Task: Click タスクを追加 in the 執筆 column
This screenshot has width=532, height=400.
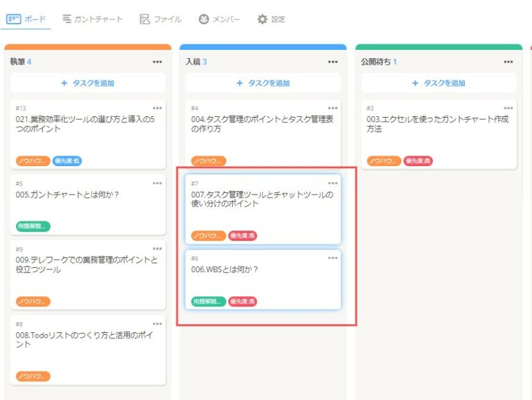Action: pyautogui.click(x=88, y=83)
